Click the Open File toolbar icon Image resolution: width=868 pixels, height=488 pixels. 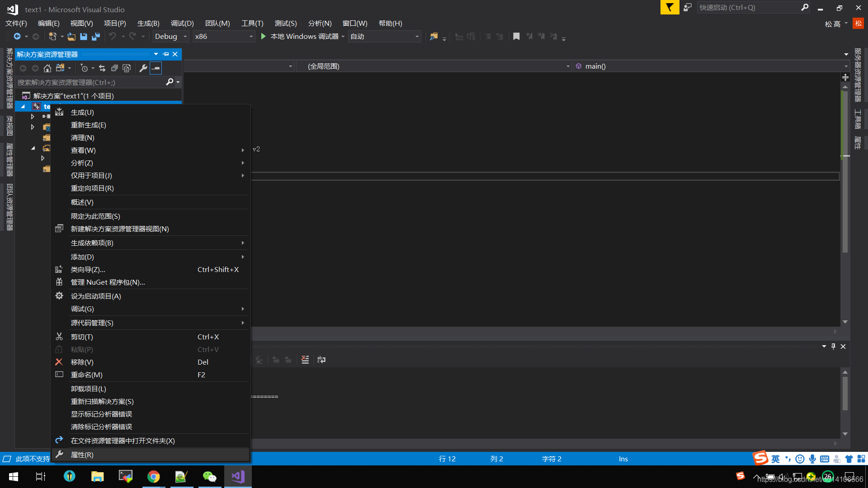coord(71,37)
